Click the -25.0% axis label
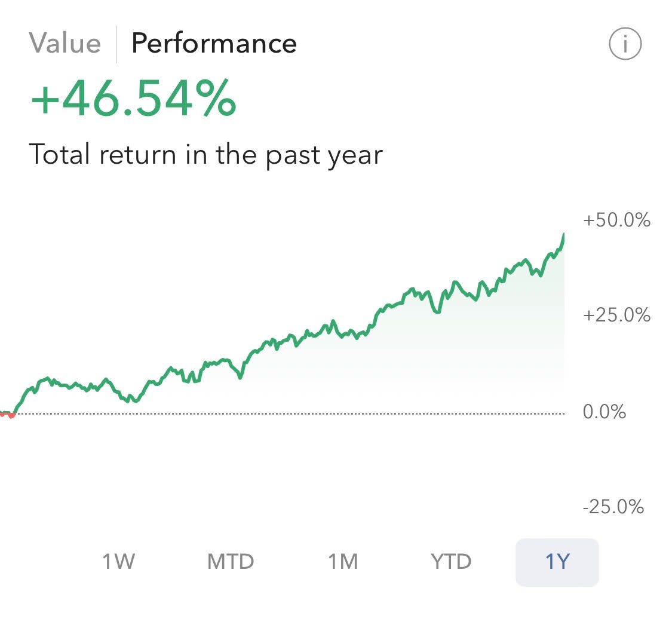This screenshot has width=672, height=619. point(613,507)
